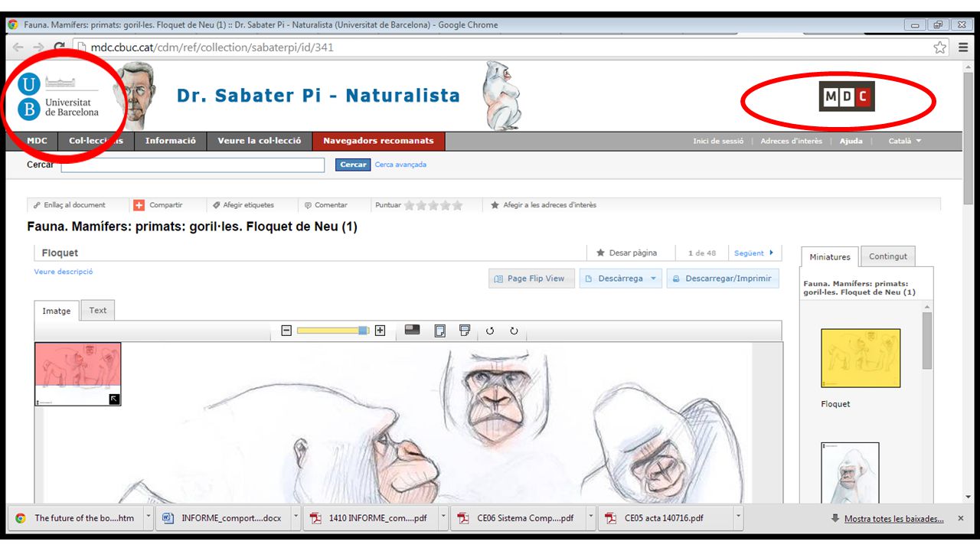Click the Dr. Sabater Pi portrait drawing
980x551 pixels.
point(135,96)
